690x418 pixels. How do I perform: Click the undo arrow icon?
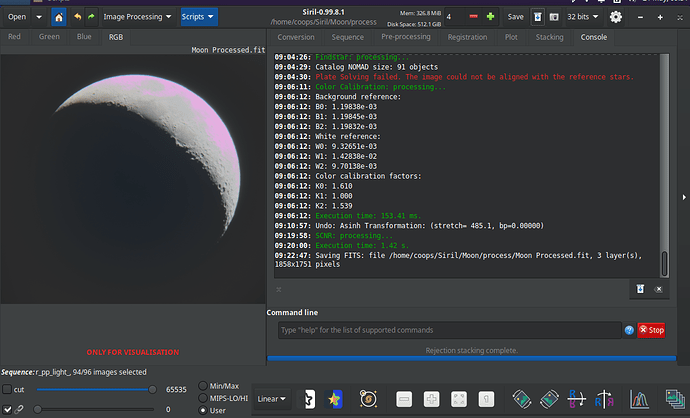tap(78, 17)
